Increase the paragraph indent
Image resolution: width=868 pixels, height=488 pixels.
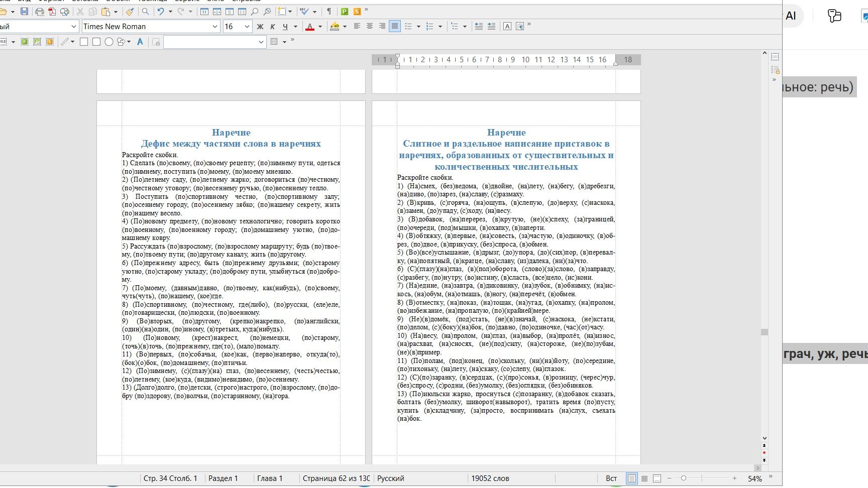[491, 26]
